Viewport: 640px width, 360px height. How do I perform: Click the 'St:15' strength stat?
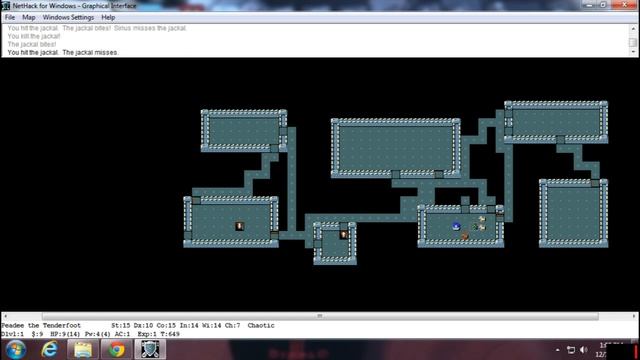tap(120, 326)
